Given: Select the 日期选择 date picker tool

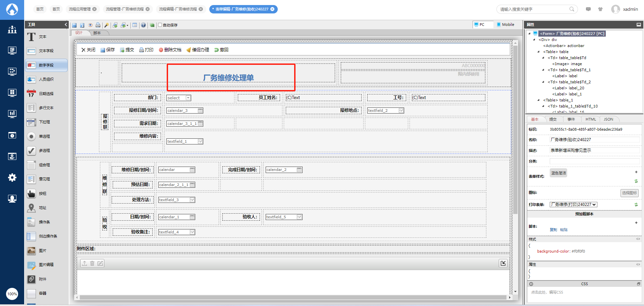Looking at the screenshot, I should [x=46, y=94].
